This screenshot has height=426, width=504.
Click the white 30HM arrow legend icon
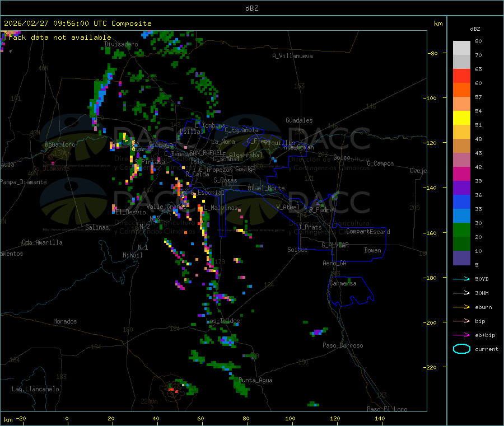(x=461, y=293)
